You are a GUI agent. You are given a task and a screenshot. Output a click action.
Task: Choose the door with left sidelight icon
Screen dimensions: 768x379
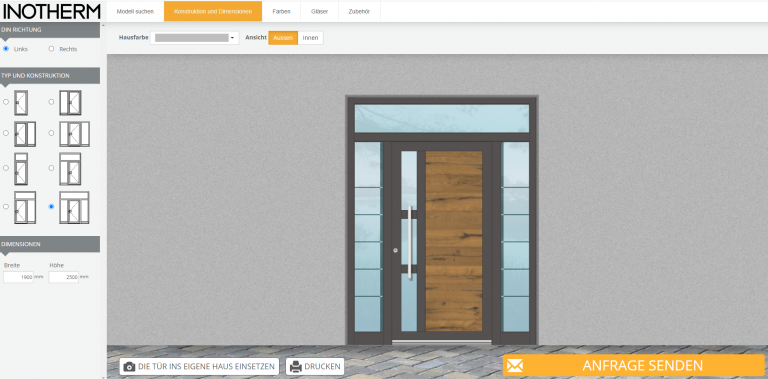[x=71, y=102]
